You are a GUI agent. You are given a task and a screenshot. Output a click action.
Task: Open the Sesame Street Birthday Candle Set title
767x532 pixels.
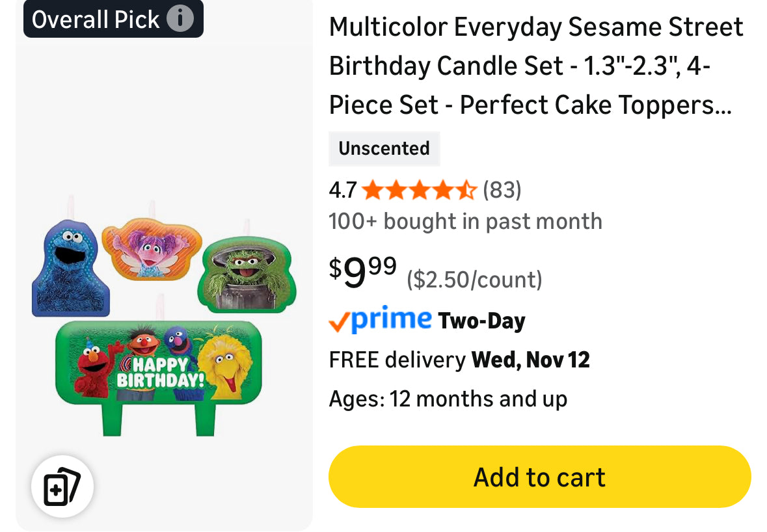click(x=536, y=66)
